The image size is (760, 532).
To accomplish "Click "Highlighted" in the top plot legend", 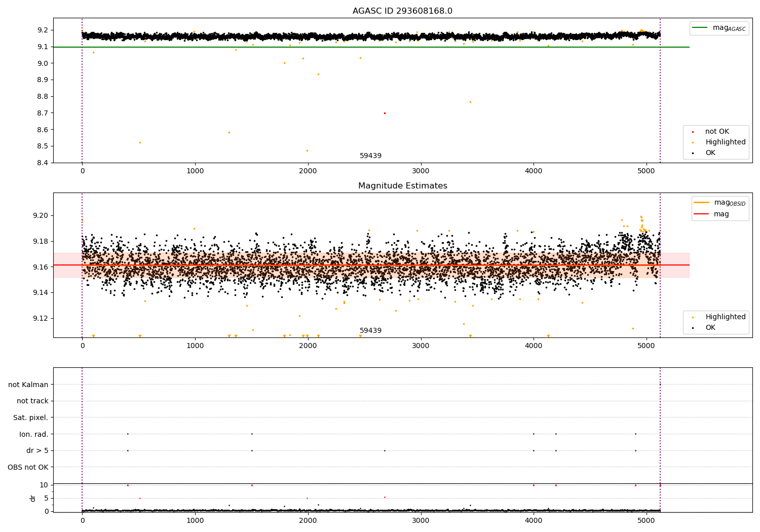I will click(718, 142).
